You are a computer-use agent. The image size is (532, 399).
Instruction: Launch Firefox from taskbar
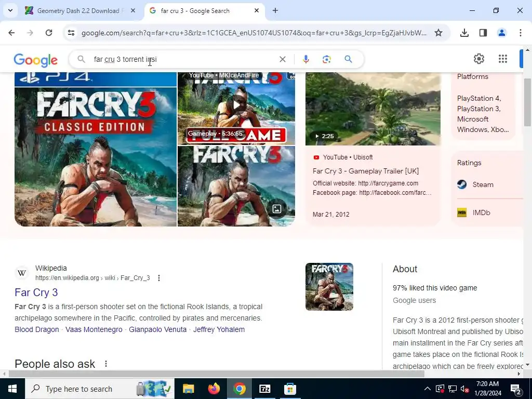pyautogui.click(x=214, y=389)
